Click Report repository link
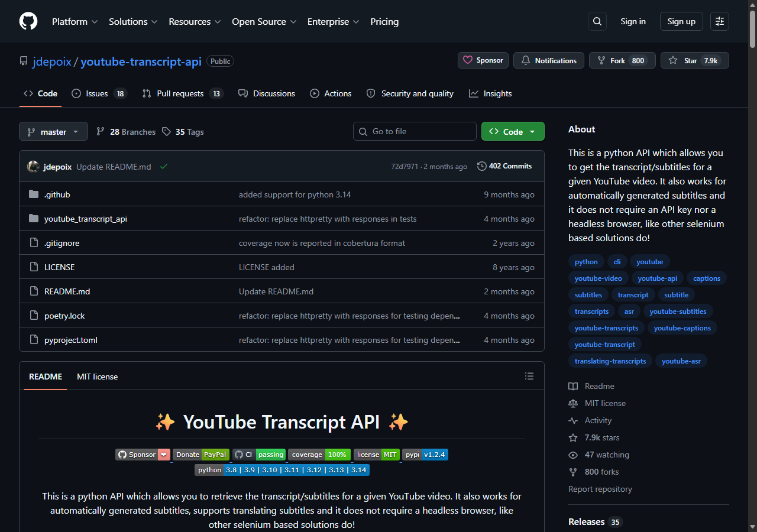The image size is (757, 532). 600,489
